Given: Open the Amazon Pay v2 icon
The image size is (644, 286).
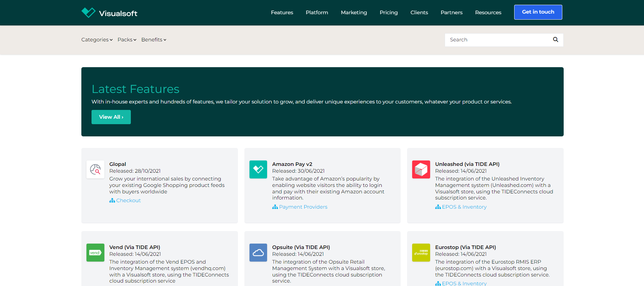Looking at the screenshot, I should (x=258, y=169).
